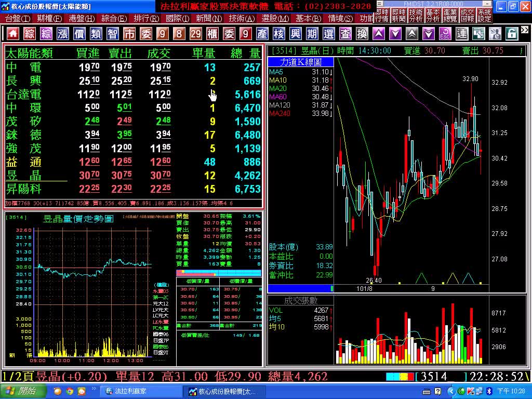Click the 基本分析 button
Image resolution: width=532 pixels, height=399 pixels.
[433, 16]
